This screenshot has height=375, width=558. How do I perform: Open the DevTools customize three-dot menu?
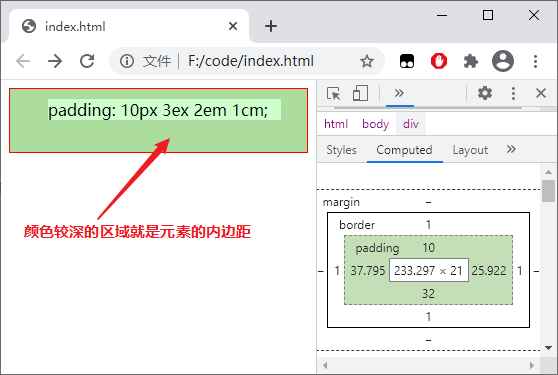tap(513, 93)
